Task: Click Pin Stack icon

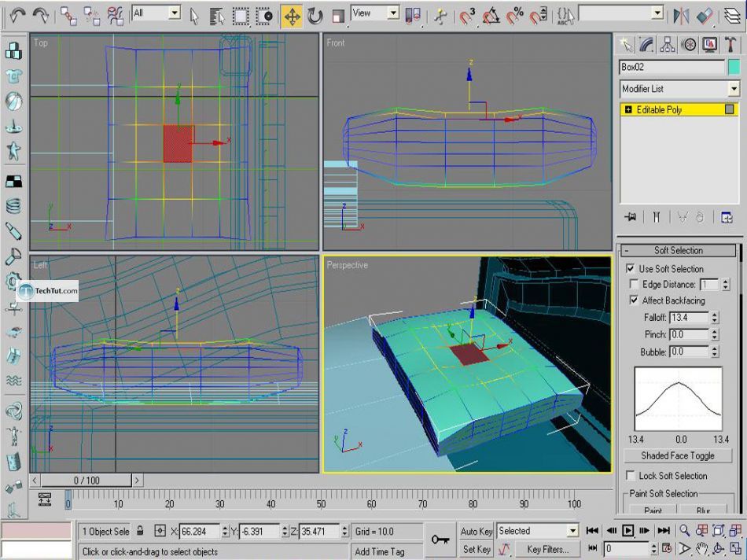Action: pyautogui.click(x=631, y=217)
